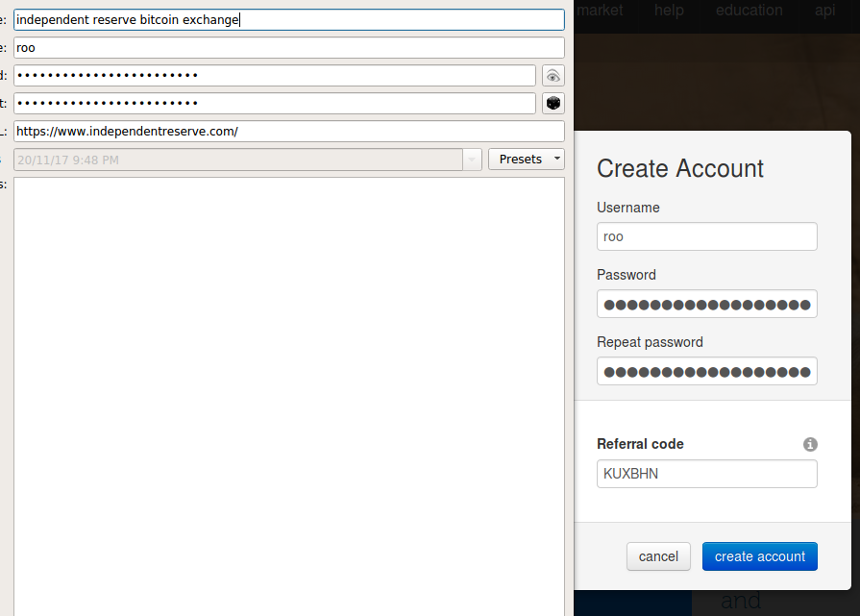Submit with the create account button
Screen dimensions: 860x616
point(760,556)
